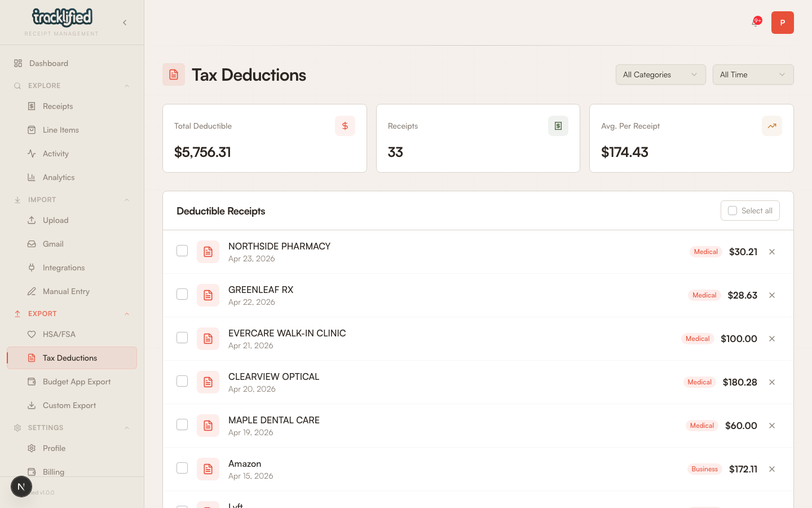Click the dollar icon in Total Deductible card

[x=345, y=126]
